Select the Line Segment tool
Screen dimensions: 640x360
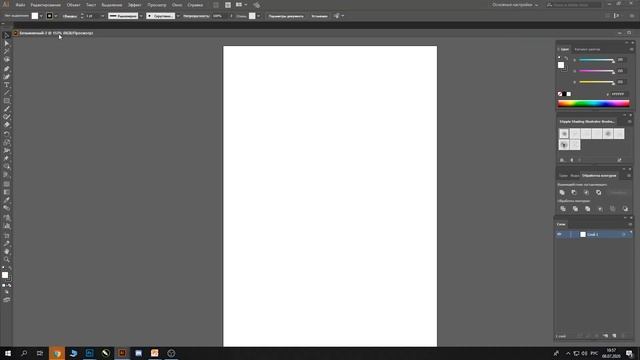click(x=7, y=93)
